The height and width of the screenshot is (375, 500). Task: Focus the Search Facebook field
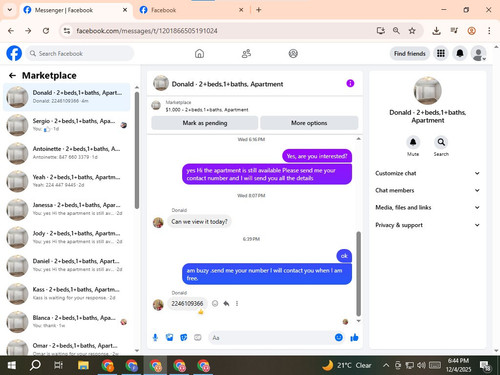tap(80, 53)
